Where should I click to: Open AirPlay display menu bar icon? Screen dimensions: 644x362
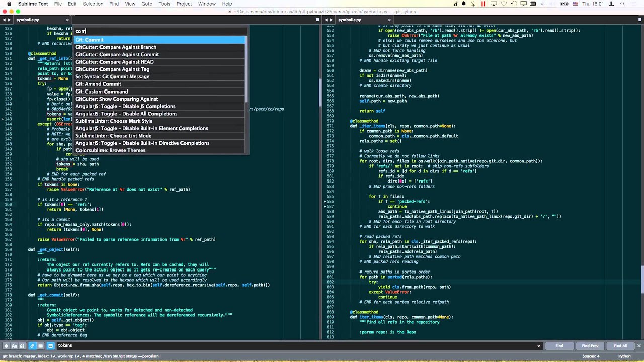point(494,4)
